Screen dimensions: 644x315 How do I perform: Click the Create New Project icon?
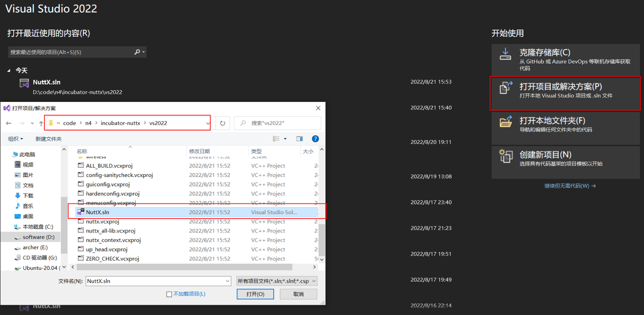click(x=506, y=156)
